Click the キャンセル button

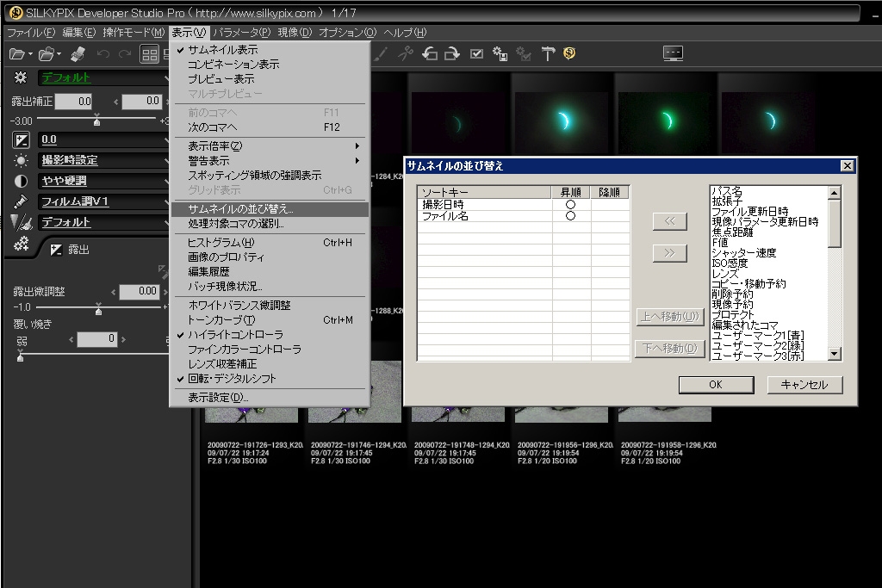click(804, 385)
